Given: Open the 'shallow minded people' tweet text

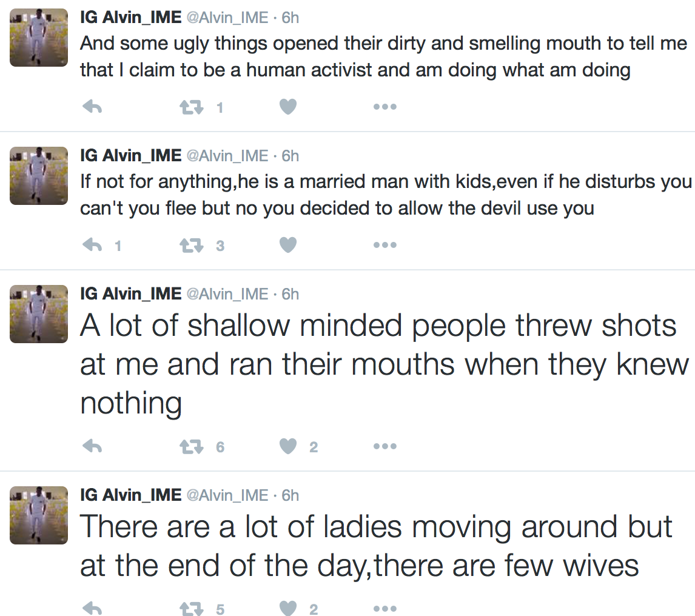Looking at the screenshot, I should point(384,364).
